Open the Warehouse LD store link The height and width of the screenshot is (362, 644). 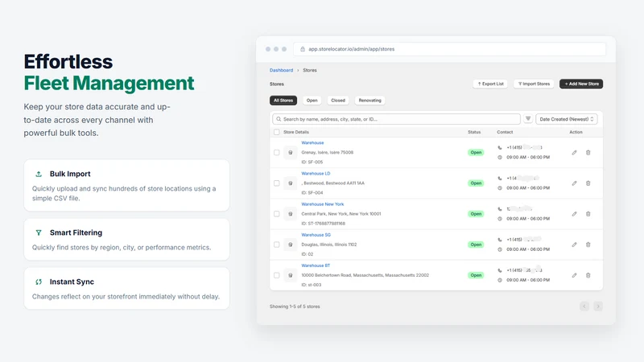(x=316, y=174)
